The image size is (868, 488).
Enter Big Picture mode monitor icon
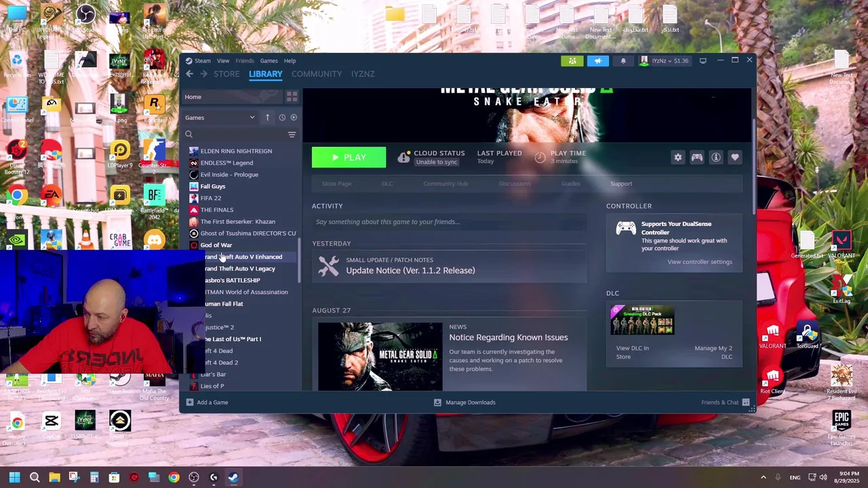(x=703, y=61)
